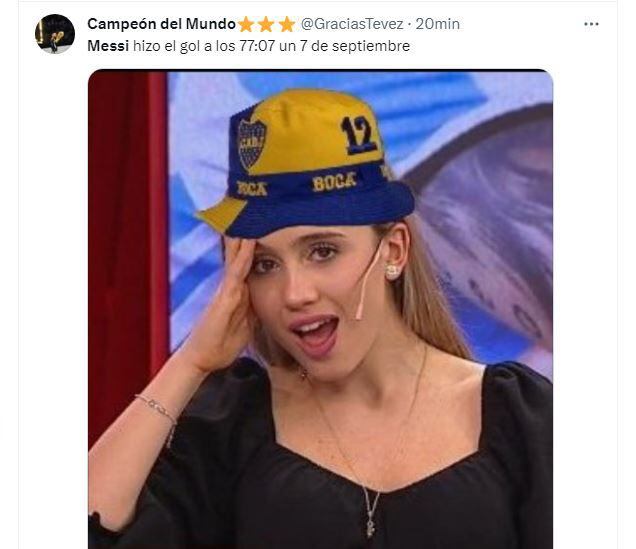The image size is (636, 549).
Task: Click the headset microphone in the photo
Action: [x=368, y=282]
